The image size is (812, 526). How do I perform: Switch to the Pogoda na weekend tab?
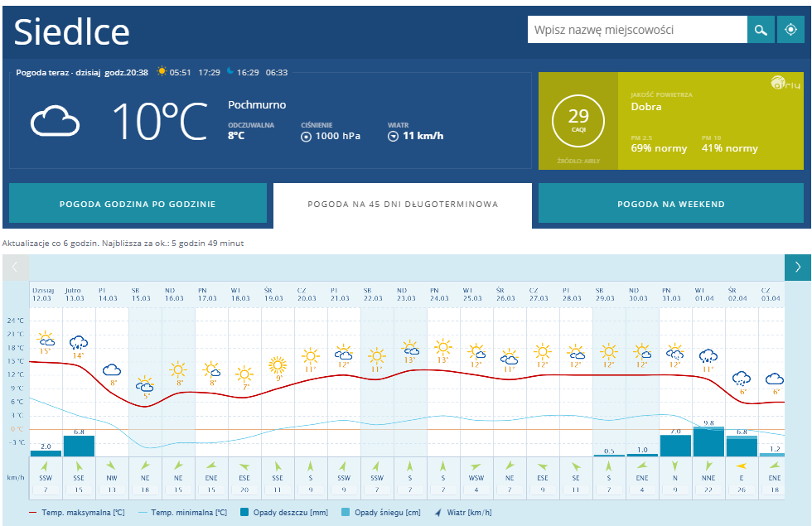coord(671,204)
